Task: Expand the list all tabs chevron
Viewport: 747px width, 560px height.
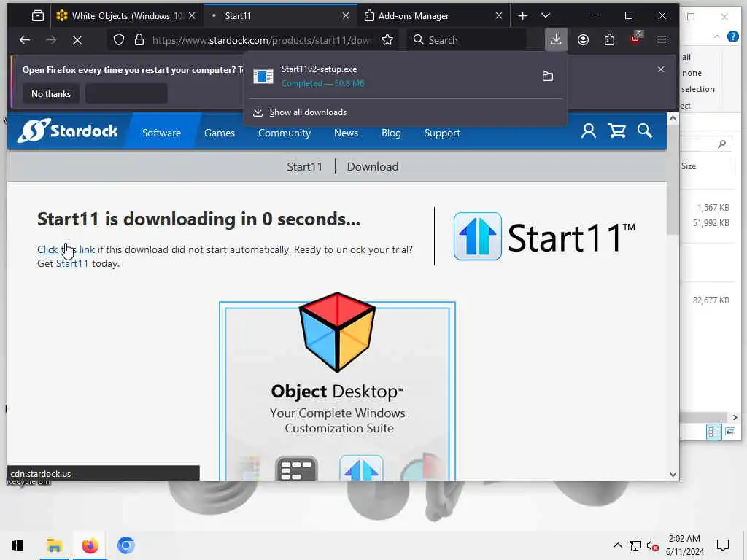Action: click(x=546, y=16)
